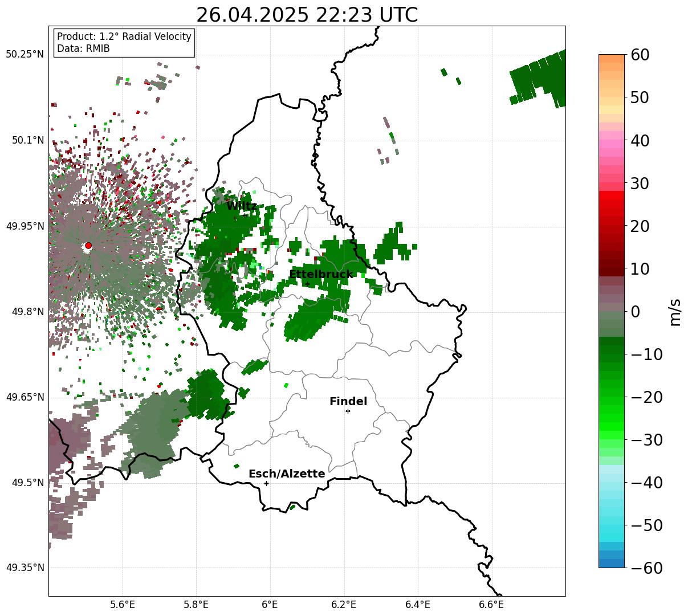Click the Data: RMIB text

click(x=83, y=48)
